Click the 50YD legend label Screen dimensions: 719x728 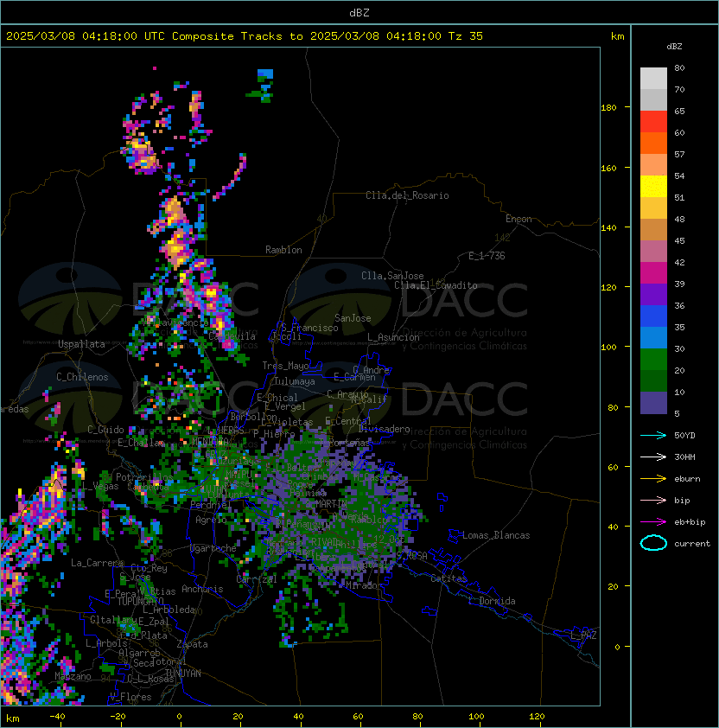pyautogui.click(x=684, y=435)
